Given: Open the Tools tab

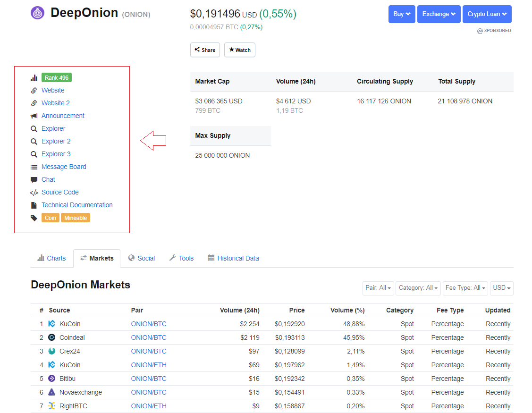Looking at the screenshot, I should pos(181,258).
